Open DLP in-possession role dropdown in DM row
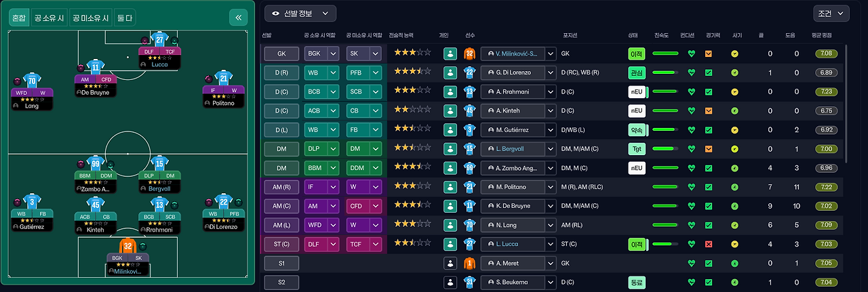The width and height of the screenshot is (868, 292). pos(333,148)
